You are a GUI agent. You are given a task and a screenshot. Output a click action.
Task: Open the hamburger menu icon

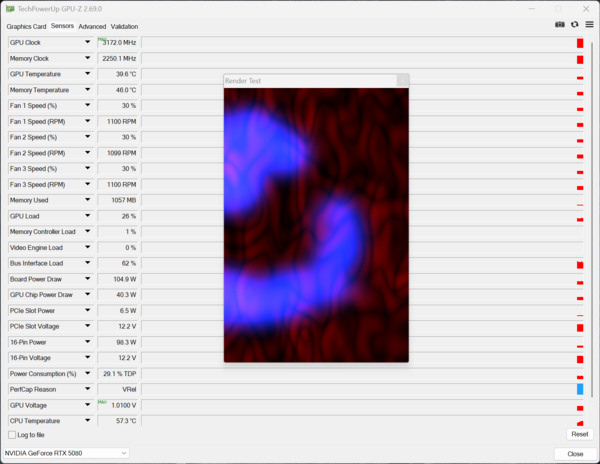coord(589,24)
